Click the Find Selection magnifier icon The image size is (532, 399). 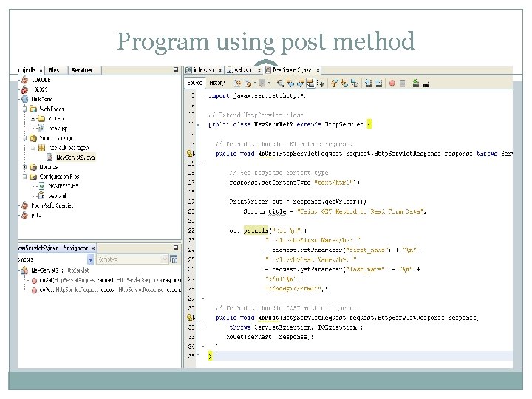point(280,83)
